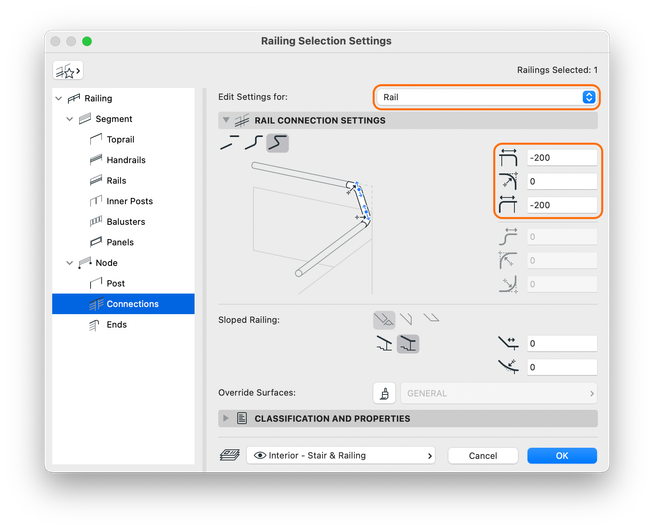
Task: Select the angular rail connection type icon
Action: coord(278,143)
